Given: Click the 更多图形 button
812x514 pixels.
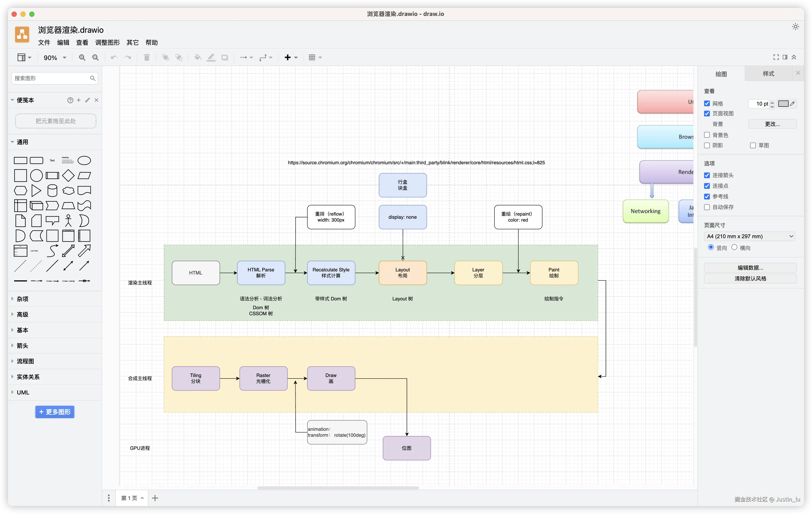Looking at the screenshot, I should [x=55, y=412].
